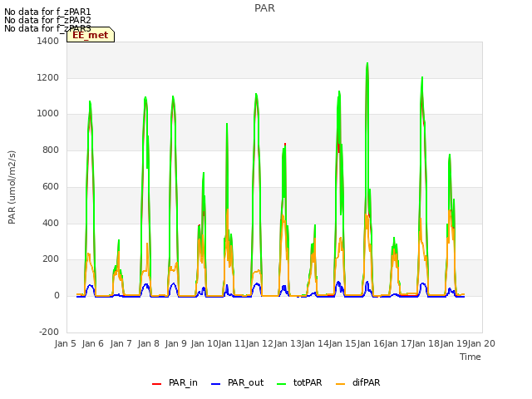Screen dimensions: 532x399
Task: Click the Jan 7 x-axis tick label
Action: click(121, 343)
